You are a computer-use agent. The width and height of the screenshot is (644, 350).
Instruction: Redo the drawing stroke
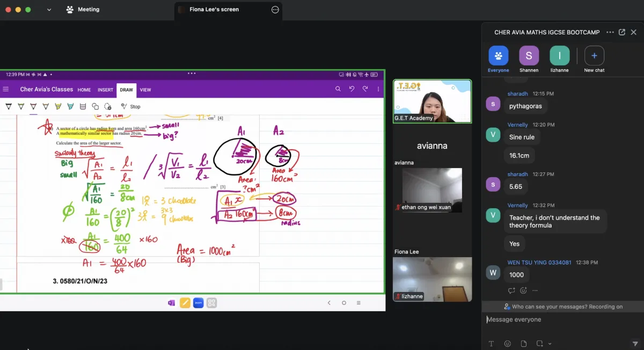point(365,89)
